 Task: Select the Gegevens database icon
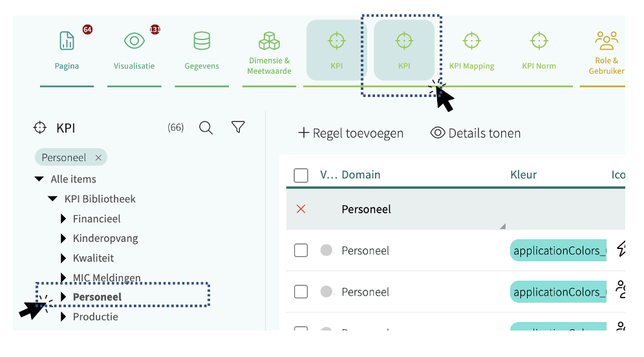202,41
